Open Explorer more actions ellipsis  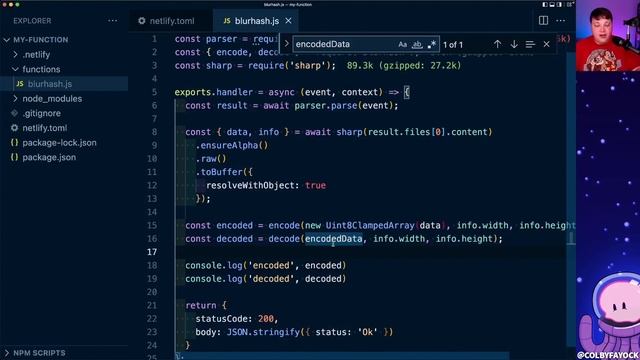pyautogui.click(x=113, y=21)
